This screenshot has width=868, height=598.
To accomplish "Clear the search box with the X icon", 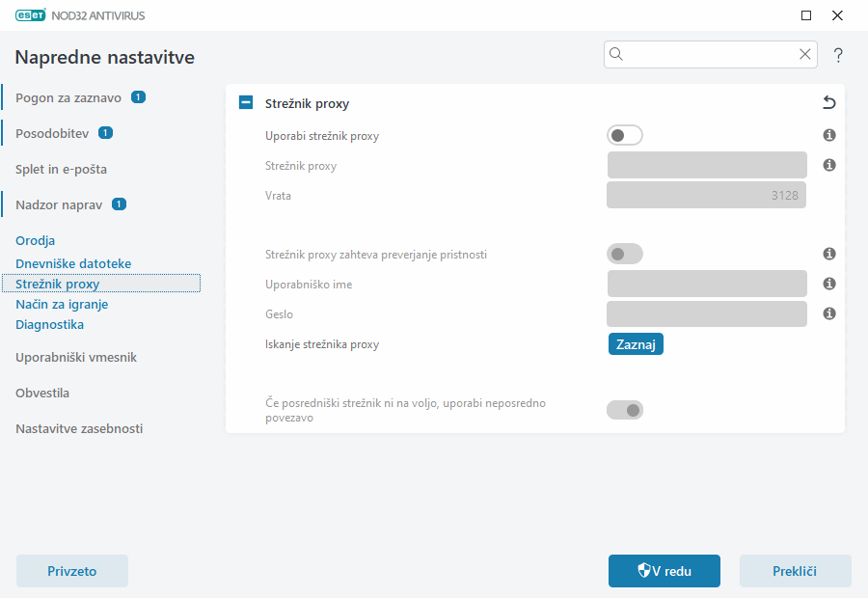I will pyautogui.click(x=805, y=54).
